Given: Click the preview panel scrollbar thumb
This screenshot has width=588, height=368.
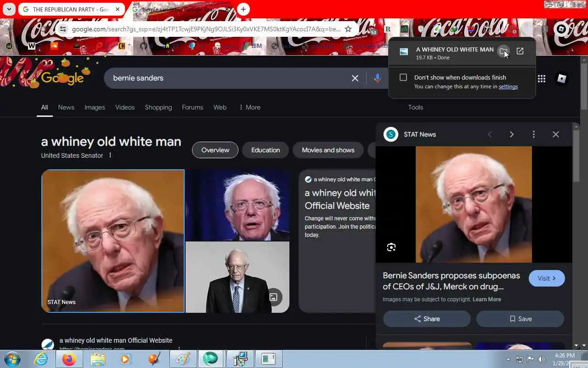Looking at the screenshot, I should coord(576,156).
